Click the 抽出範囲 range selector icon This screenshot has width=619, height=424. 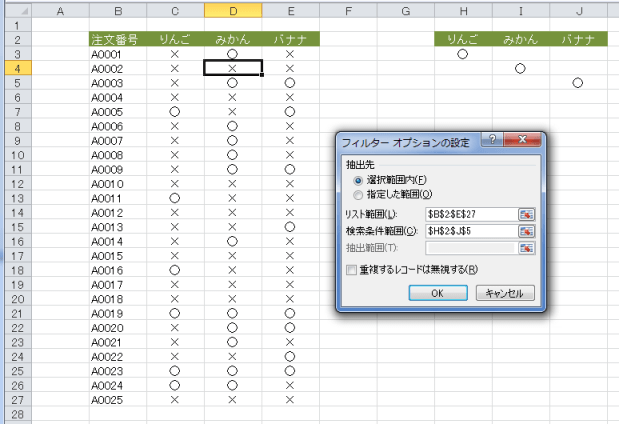(x=527, y=248)
